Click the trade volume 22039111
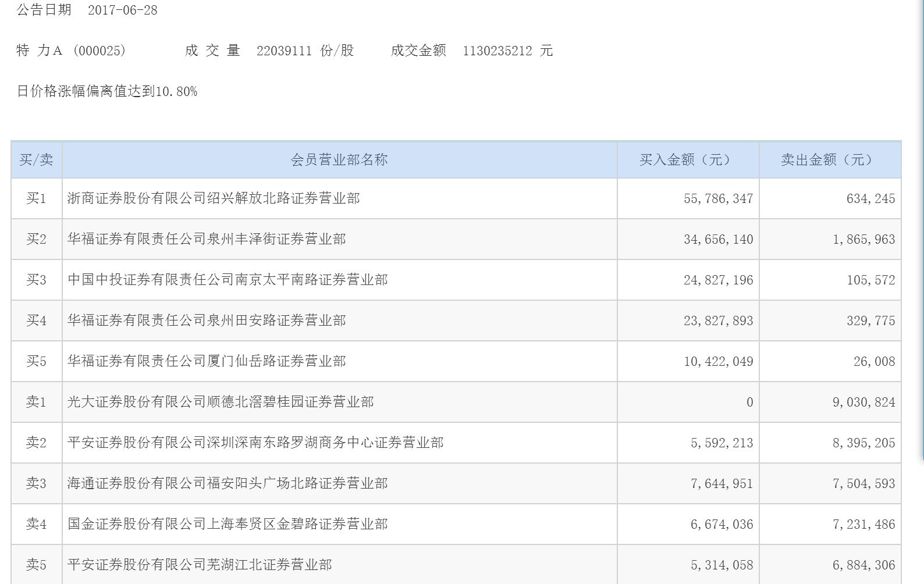The image size is (924, 584). 285,51
